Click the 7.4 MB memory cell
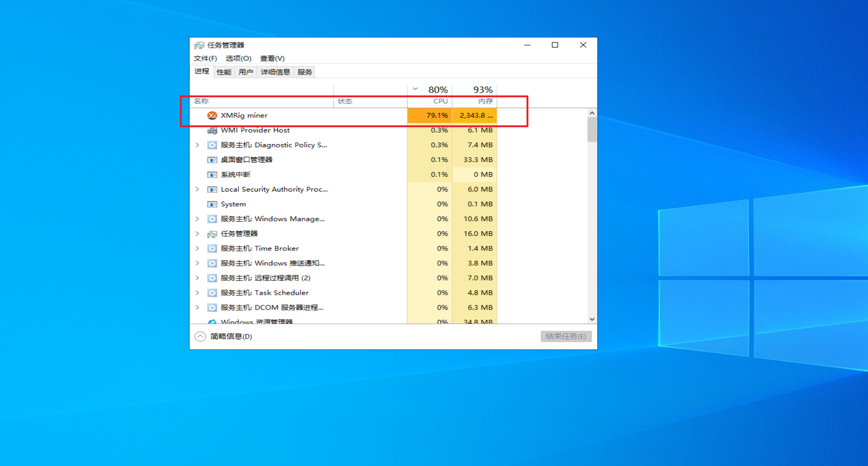The image size is (868, 466). pyautogui.click(x=474, y=145)
